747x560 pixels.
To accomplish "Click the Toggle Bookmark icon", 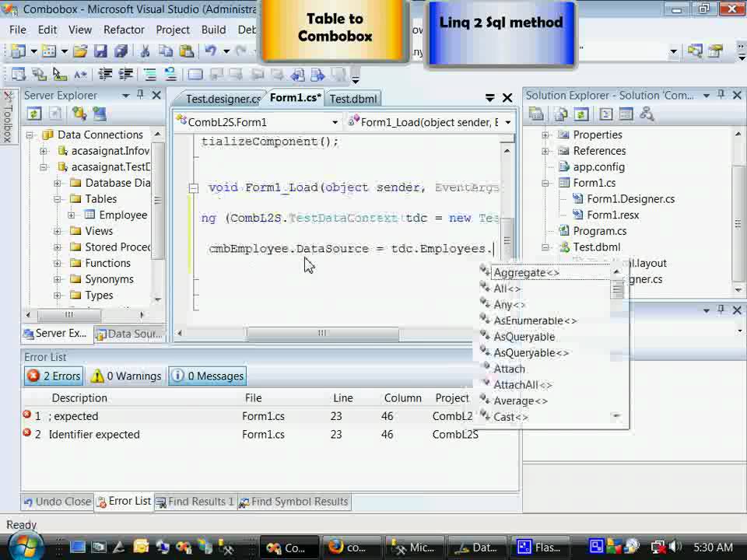I will click(x=195, y=75).
